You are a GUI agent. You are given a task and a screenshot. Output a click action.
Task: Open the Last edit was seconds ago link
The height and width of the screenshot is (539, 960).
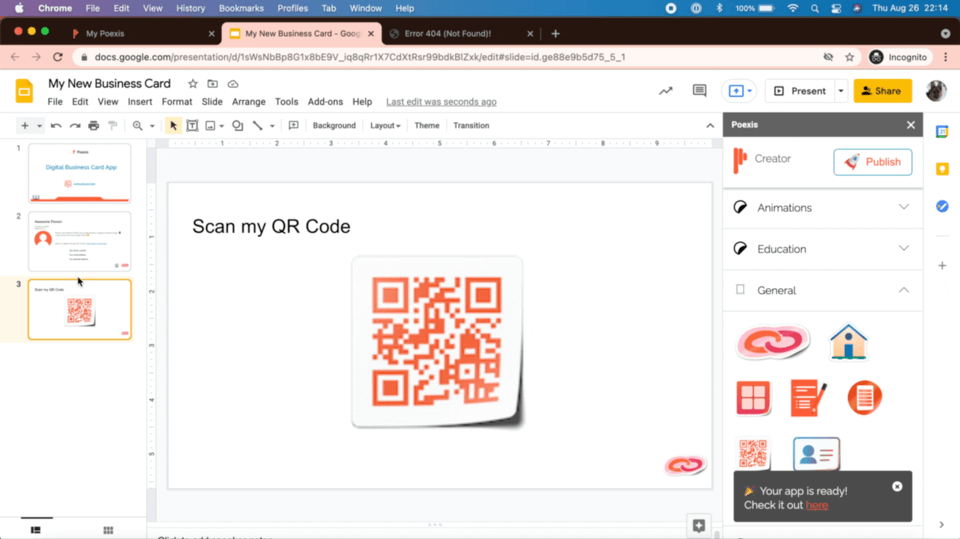coord(441,102)
